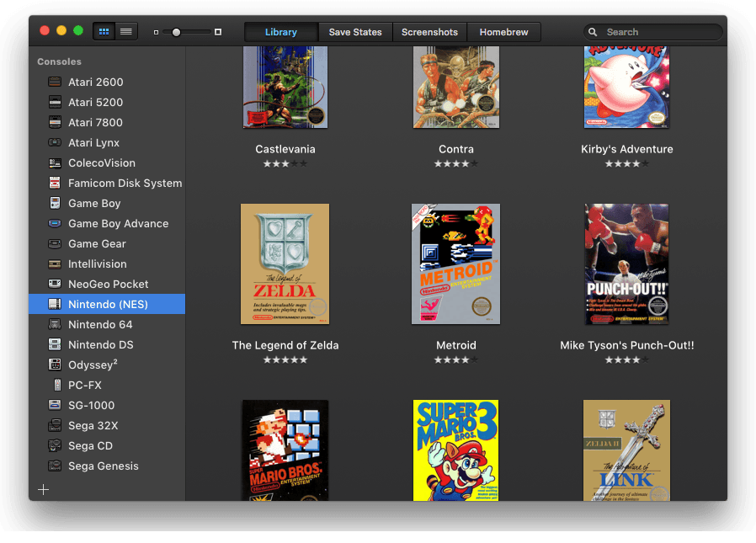View the Homebrew tab
The height and width of the screenshot is (543, 756).
pyautogui.click(x=503, y=31)
